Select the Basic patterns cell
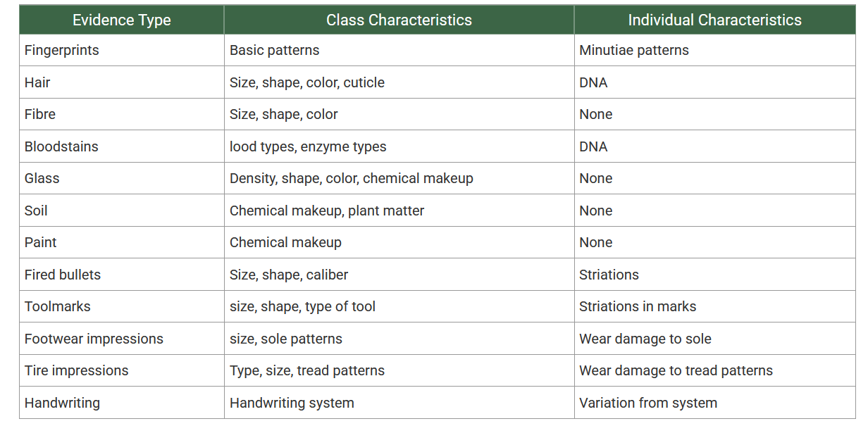The width and height of the screenshot is (868, 426). coord(399,50)
